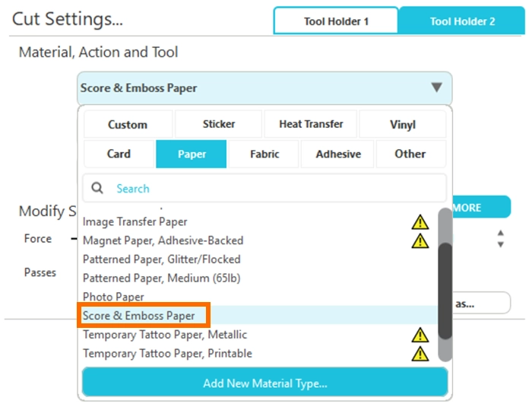
Task: Select the Custom material category
Action: click(x=128, y=124)
